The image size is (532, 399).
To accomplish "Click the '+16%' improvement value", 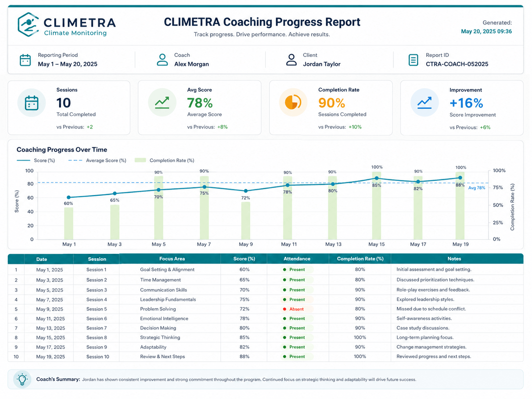I will [x=466, y=103].
